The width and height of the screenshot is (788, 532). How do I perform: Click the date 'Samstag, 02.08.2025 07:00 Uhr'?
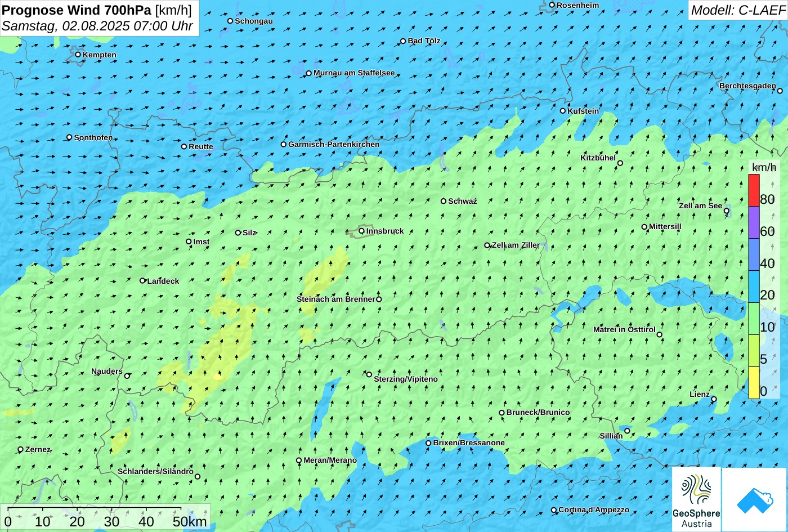(x=97, y=26)
